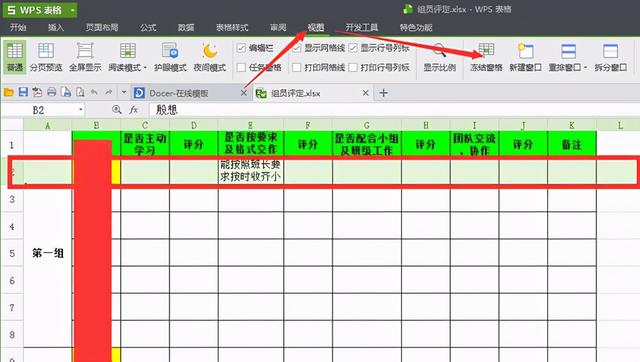Screen dimensions: 640x362
Task: Select the 团队交流、协作 header cell
Action: coord(474,144)
